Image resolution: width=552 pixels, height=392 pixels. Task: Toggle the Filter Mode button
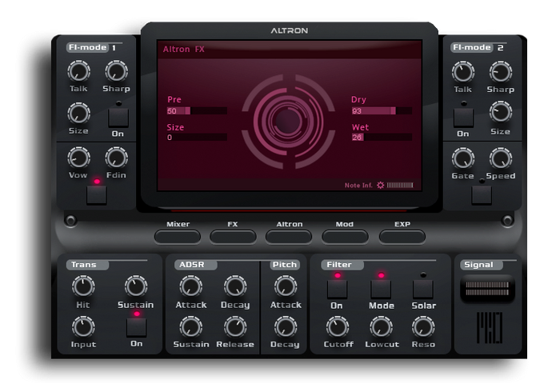tap(381, 290)
